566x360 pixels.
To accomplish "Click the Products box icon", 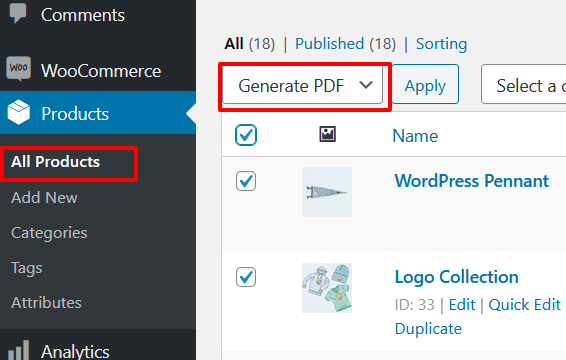I will coord(18,112).
